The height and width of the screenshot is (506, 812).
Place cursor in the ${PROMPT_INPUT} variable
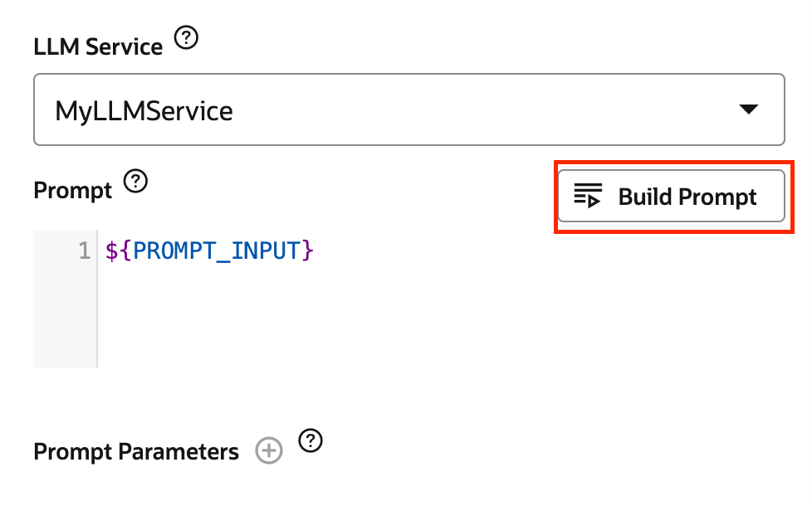[209, 251]
